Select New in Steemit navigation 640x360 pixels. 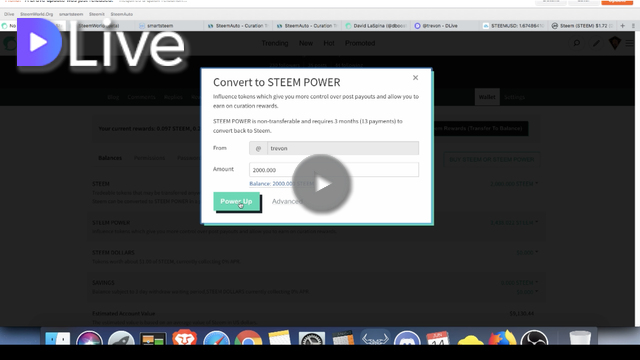[306, 43]
